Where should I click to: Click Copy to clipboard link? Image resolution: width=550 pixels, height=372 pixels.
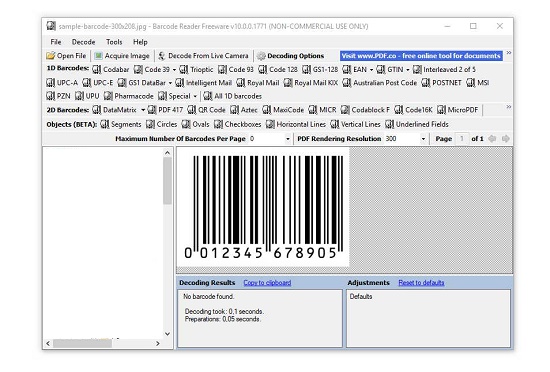click(267, 283)
